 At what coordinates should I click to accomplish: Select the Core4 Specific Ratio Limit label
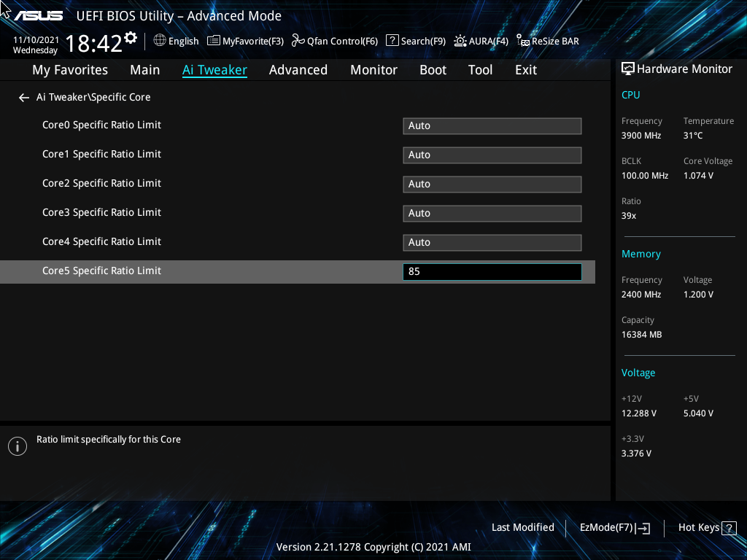pyautogui.click(x=101, y=241)
